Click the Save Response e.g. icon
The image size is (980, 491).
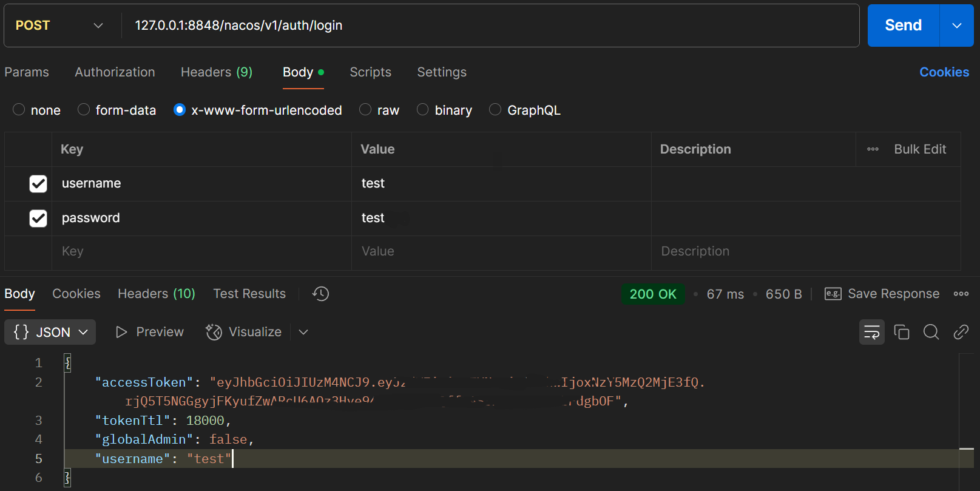tap(833, 294)
